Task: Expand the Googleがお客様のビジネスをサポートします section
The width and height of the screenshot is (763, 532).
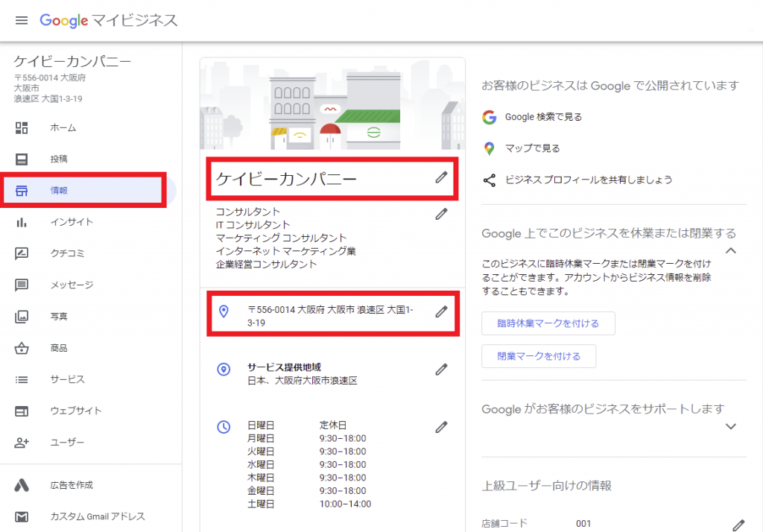Action: coord(731,426)
